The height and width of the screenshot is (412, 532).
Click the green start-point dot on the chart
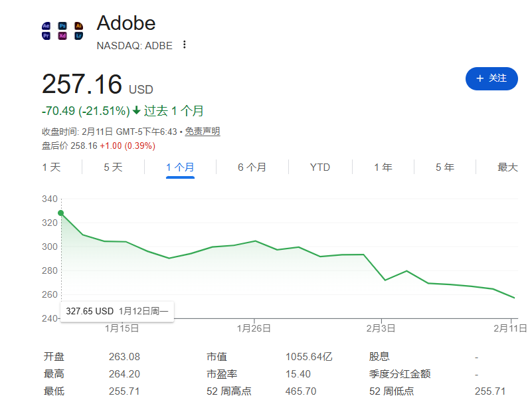coord(60,213)
